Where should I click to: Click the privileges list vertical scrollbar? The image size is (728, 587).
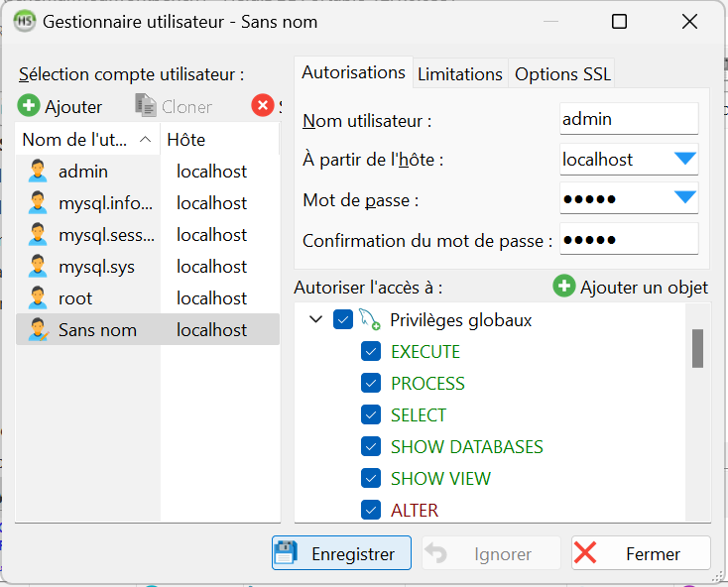[x=697, y=348]
